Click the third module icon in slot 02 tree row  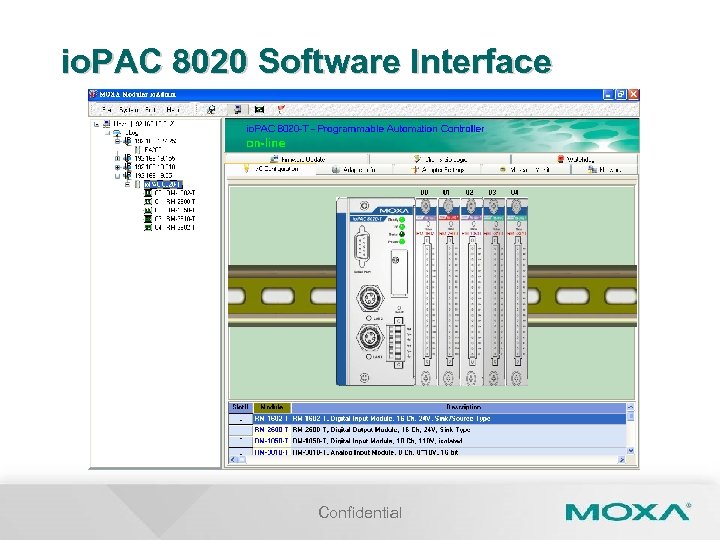click(x=148, y=210)
